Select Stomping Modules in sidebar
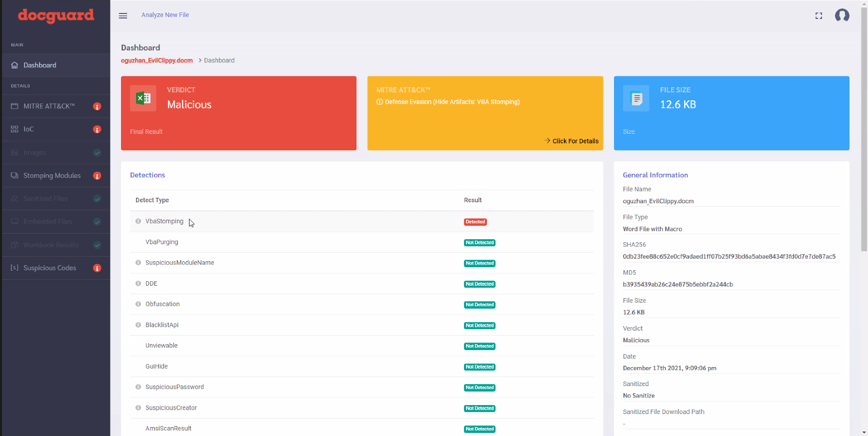Viewport: 868px width, 436px height. pyautogui.click(x=52, y=176)
